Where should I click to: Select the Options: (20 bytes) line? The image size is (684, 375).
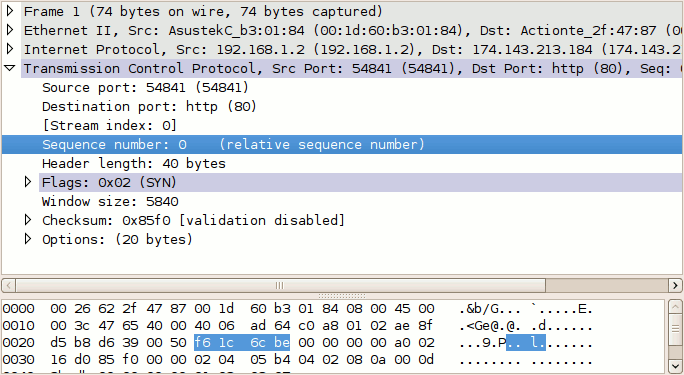tap(117, 239)
